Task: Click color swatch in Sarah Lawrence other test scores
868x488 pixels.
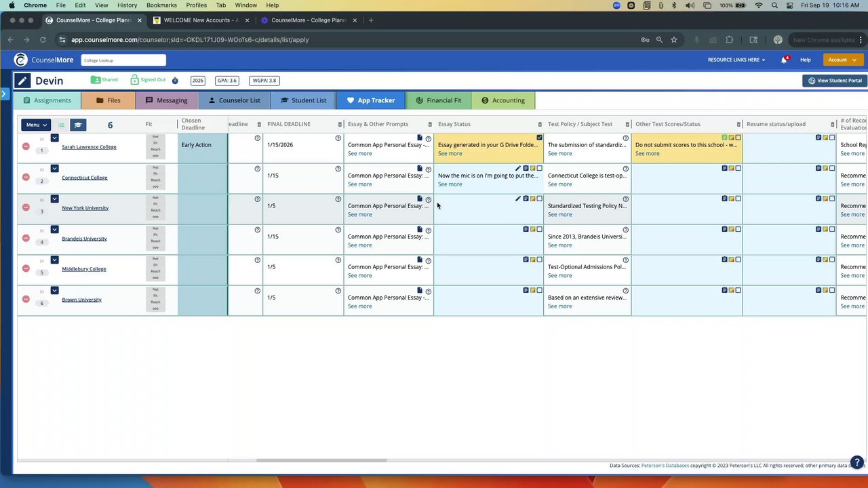Action: [732, 138]
